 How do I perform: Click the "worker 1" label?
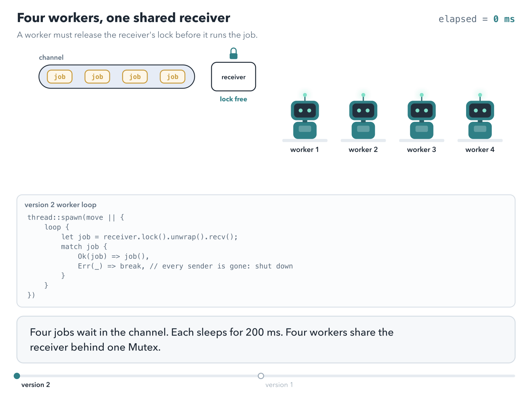[x=305, y=150]
